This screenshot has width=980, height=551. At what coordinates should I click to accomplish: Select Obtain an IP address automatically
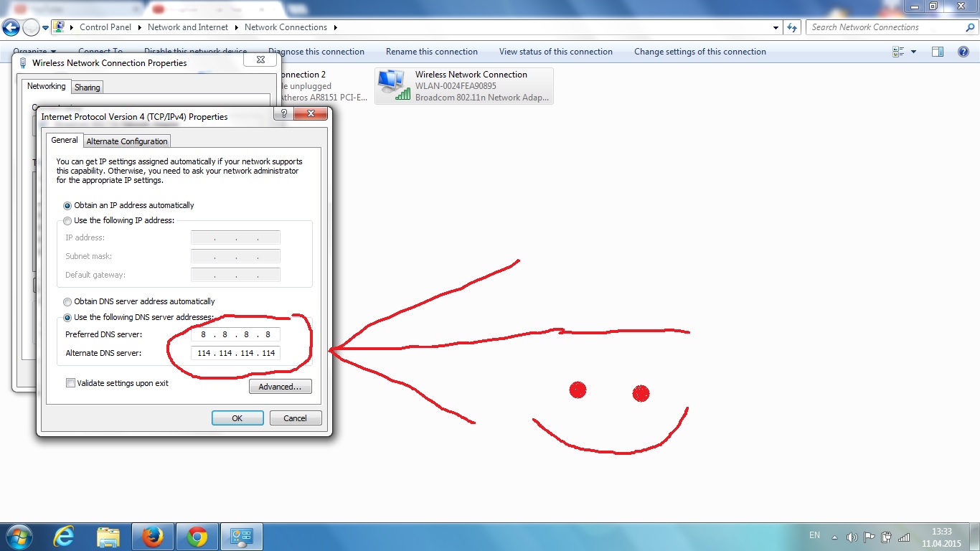67,205
